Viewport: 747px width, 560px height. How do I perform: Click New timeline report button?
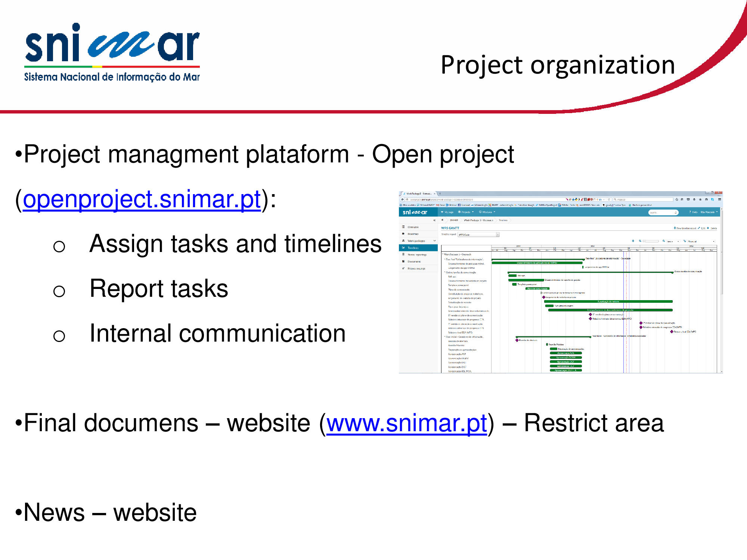coord(685,228)
